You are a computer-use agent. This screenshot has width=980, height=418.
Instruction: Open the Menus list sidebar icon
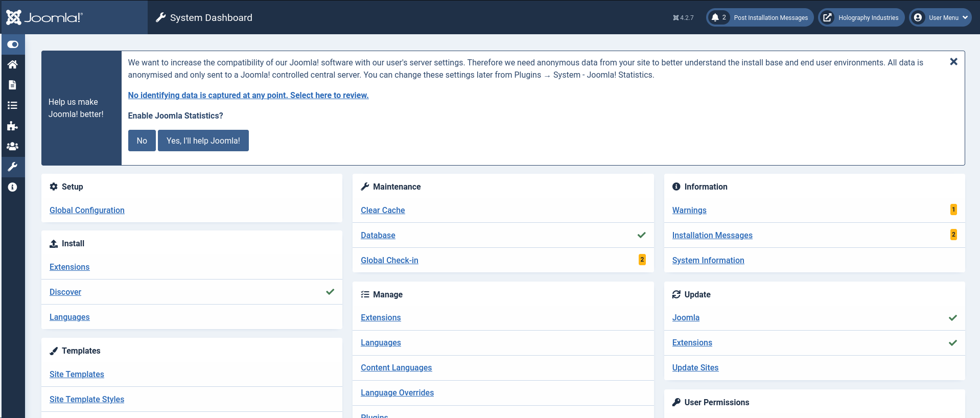[13, 105]
